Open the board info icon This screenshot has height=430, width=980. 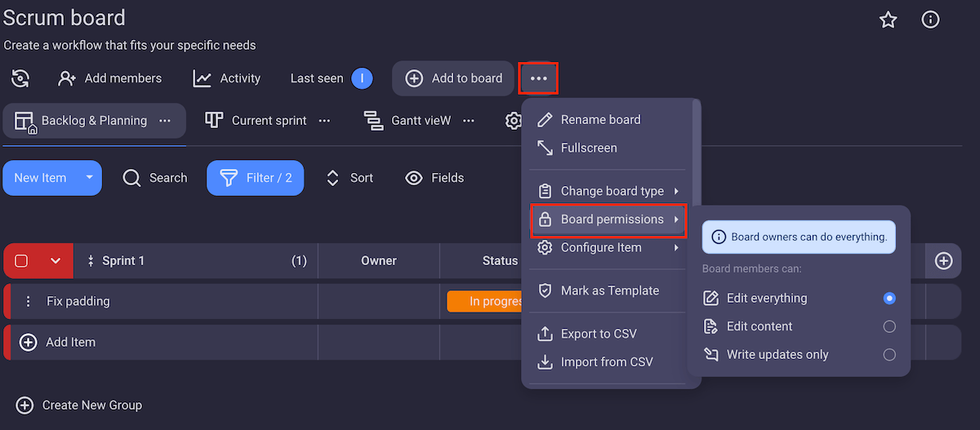point(930,20)
